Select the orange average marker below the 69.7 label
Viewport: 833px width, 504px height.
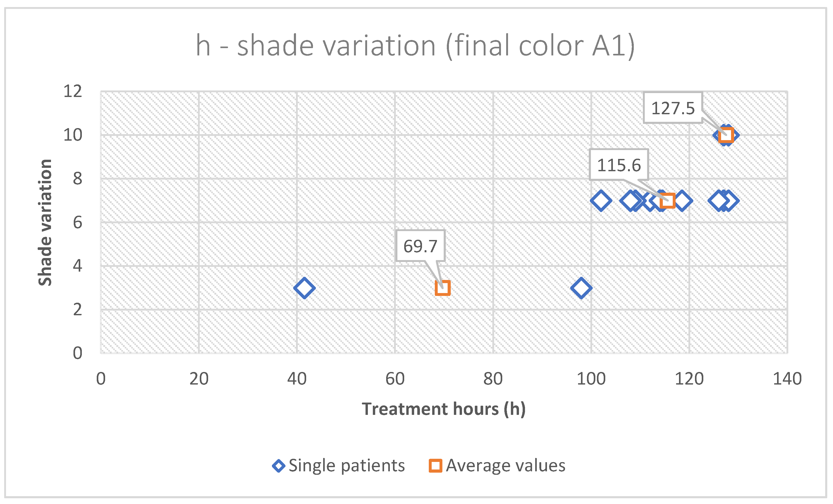click(x=442, y=288)
